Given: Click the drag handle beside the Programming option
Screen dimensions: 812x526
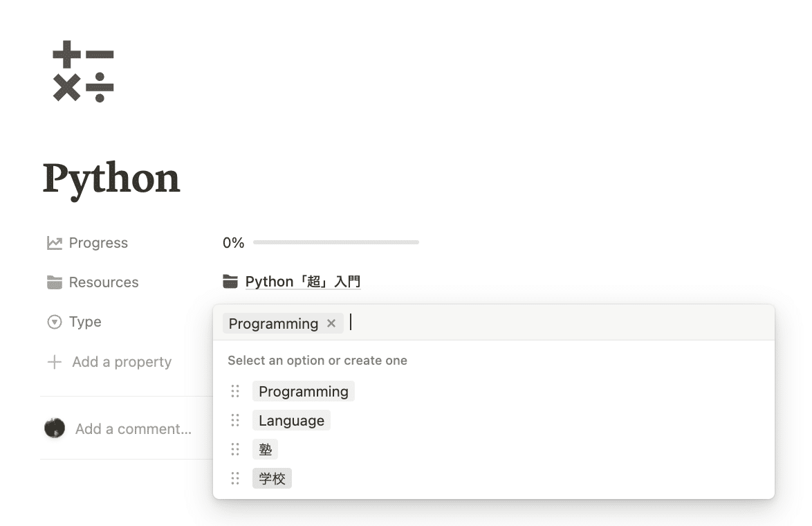Looking at the screenshot, I should pyautogui.click(x=235, y=391).
